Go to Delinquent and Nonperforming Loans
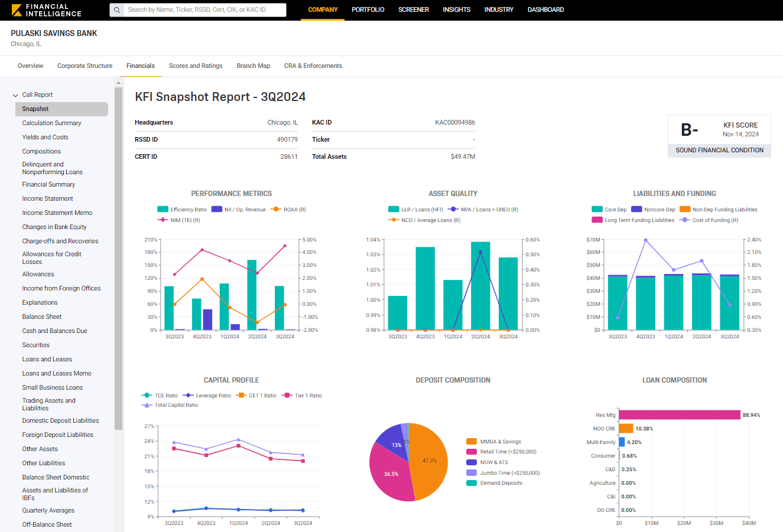 (x=52, y=168)
